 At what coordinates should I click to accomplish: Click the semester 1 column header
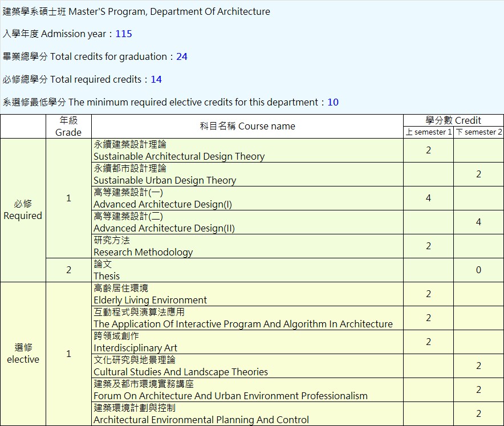click(x=429, y=132)
